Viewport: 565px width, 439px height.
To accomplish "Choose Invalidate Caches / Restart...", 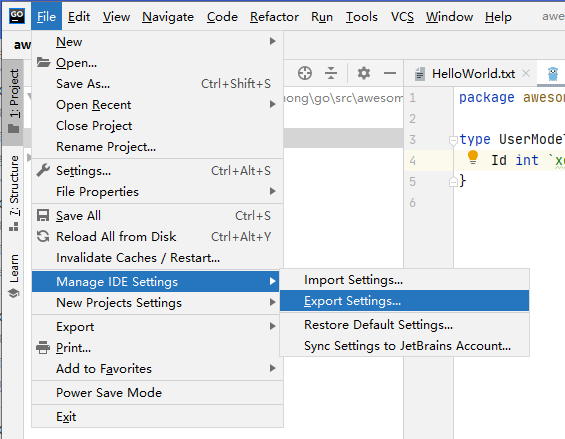I will [157, 257].
